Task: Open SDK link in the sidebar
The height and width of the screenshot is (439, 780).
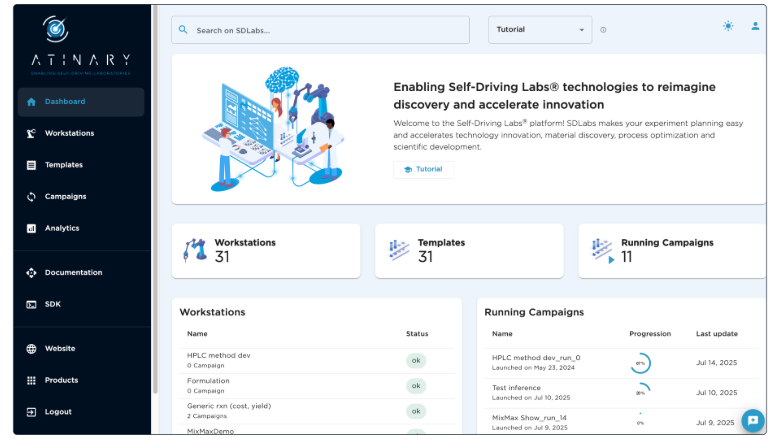Action: [x=81, y=305]
